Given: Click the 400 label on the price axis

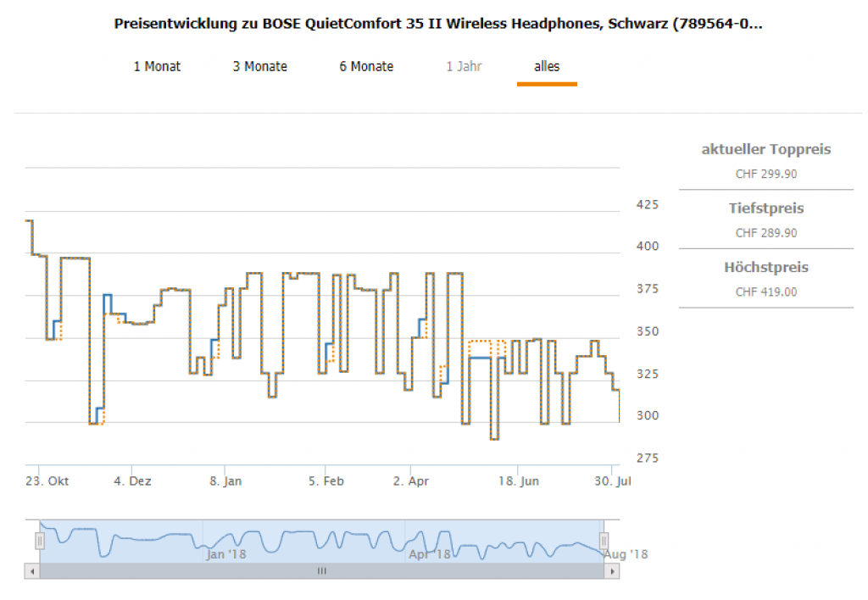Looking at the screenshot, I should 648,247.
